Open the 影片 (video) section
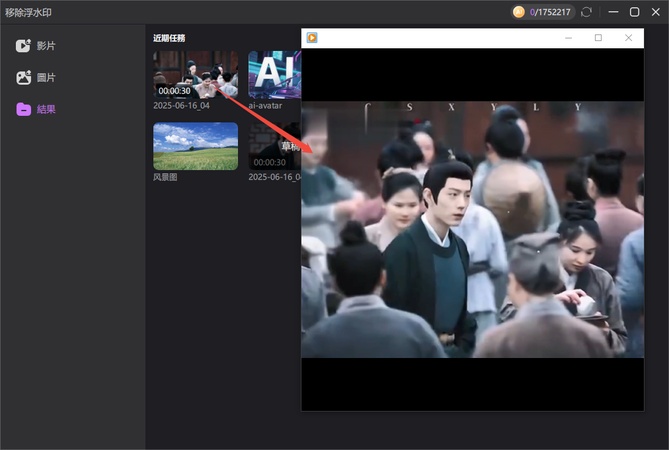Screen dimensions: 669x450 35,46
